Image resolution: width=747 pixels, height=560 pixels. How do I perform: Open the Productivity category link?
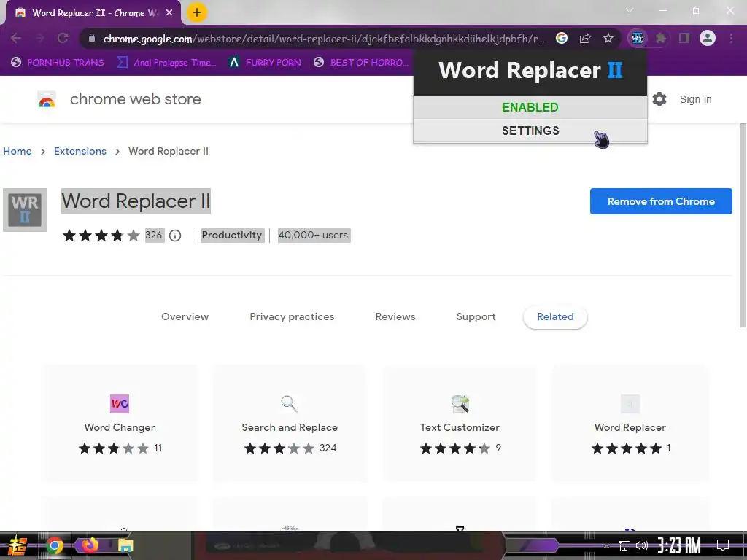(x=231, y=236)
